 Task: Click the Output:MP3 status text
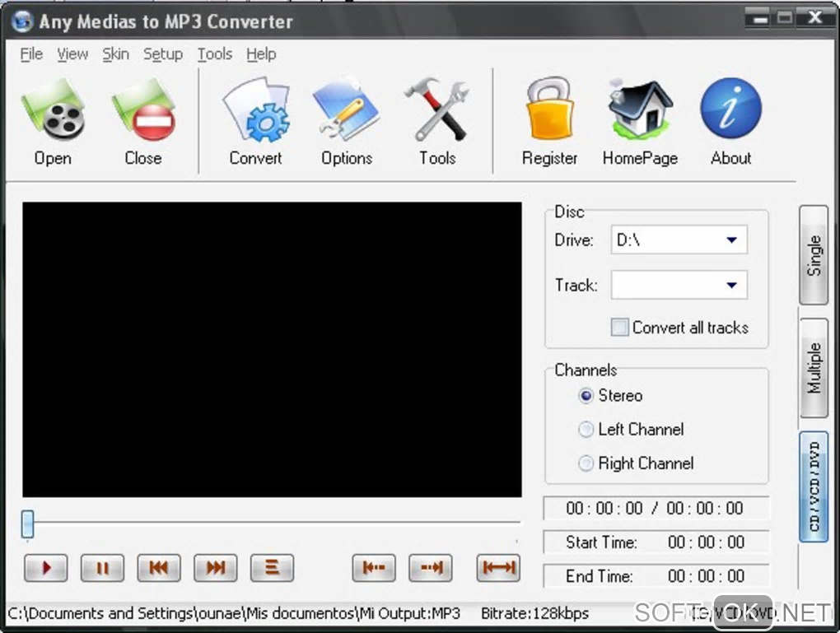[419, 614]
